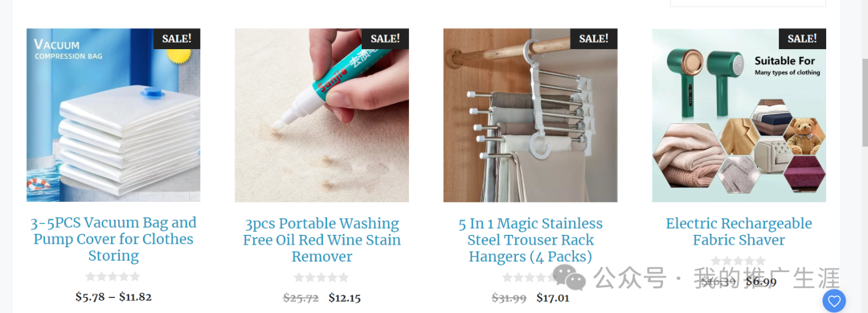Click SALE! badge on stain remover product
This screenshot has width=868, height=313.
385,39
